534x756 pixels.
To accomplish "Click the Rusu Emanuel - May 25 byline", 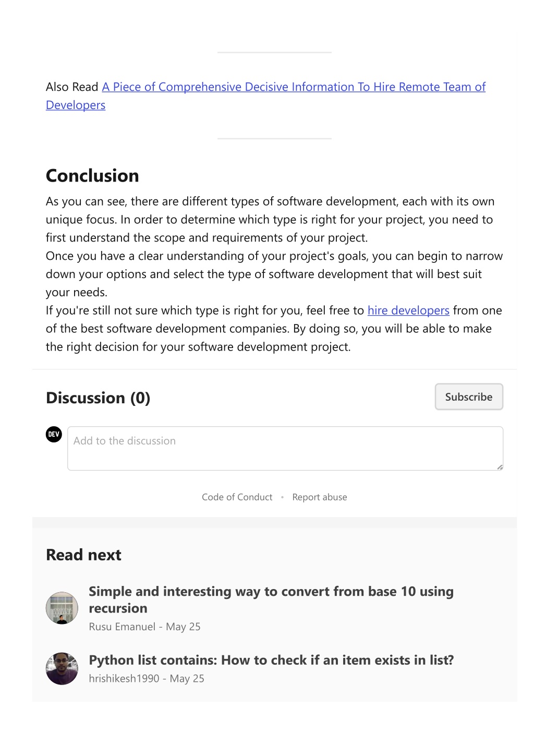I will pos(144,627).
